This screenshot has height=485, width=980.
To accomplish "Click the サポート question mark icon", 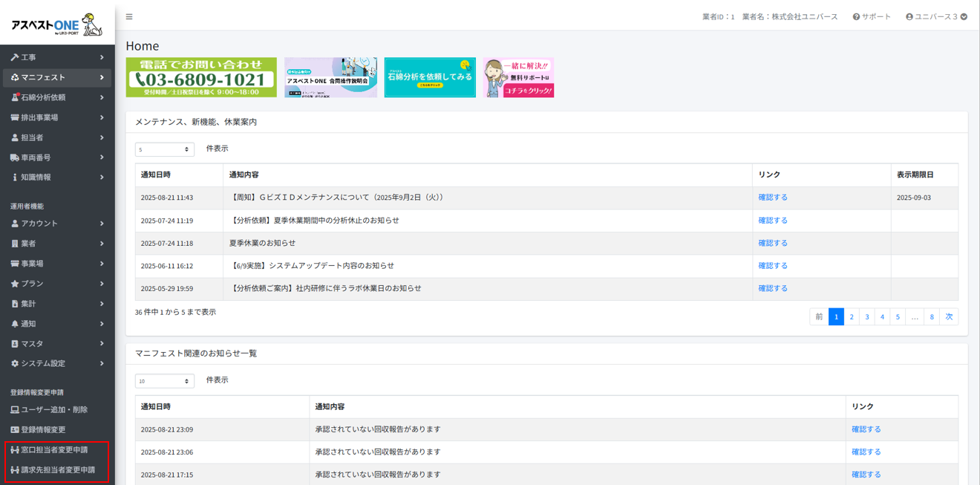I will 856,16.
